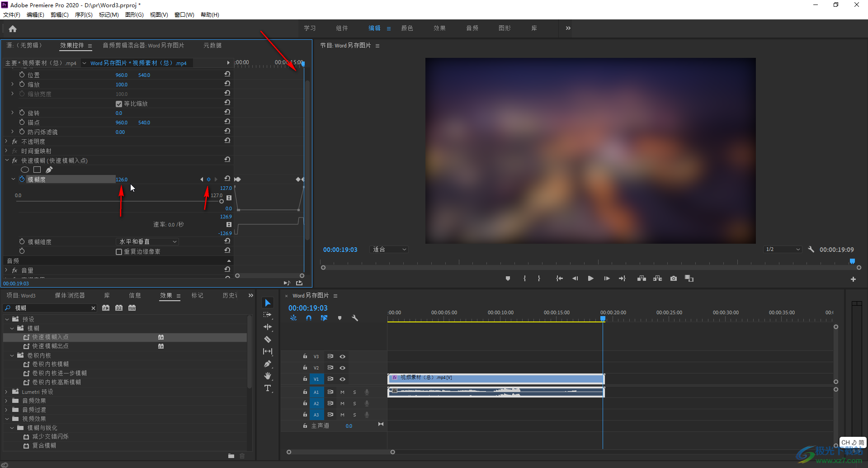Toggle blurriness animation stopwatch
The width and height of the screenshot is (868, 468).
click(x=22, y=180)
